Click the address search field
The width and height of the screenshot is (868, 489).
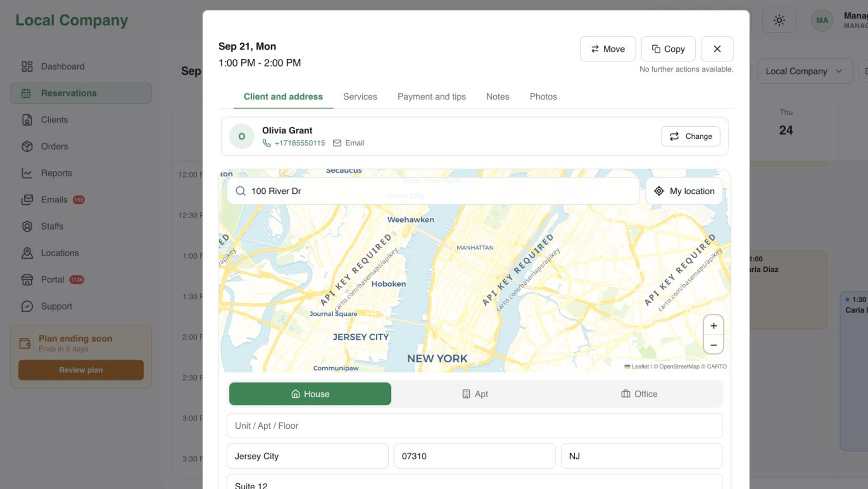433,191
